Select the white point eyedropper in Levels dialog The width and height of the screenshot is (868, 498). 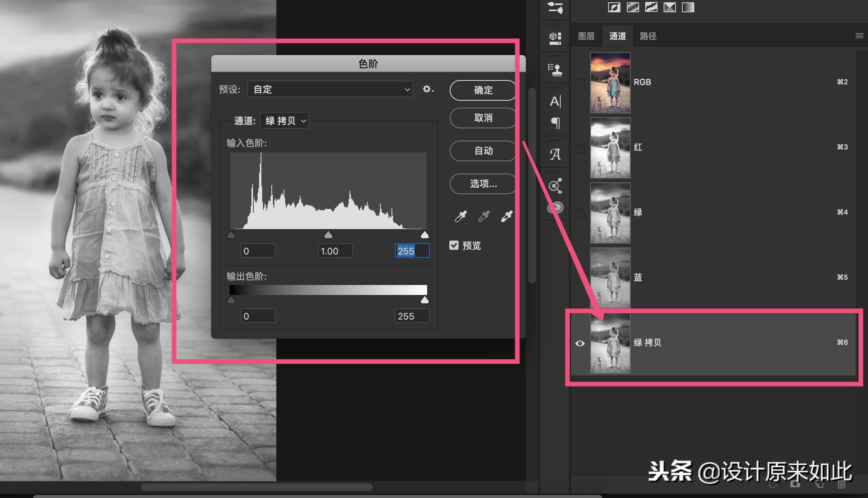[506, 216]
